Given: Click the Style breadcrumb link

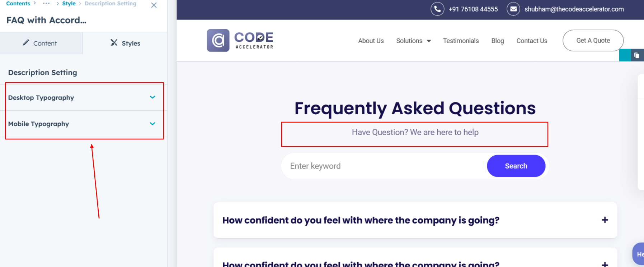Looking at the screenshot, I should [69, 4].
